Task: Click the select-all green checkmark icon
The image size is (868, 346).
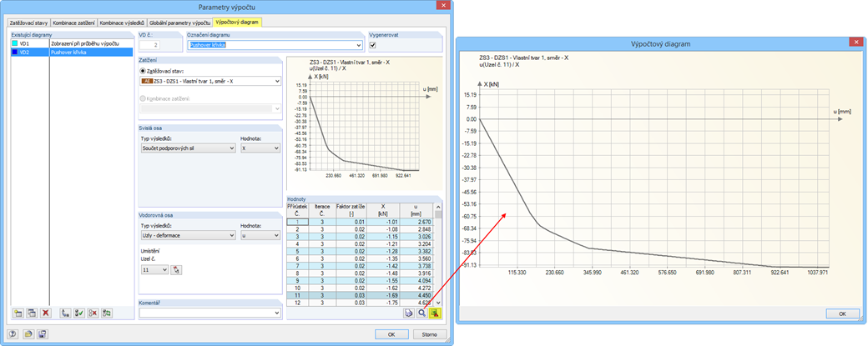Action: coord(79,313)
